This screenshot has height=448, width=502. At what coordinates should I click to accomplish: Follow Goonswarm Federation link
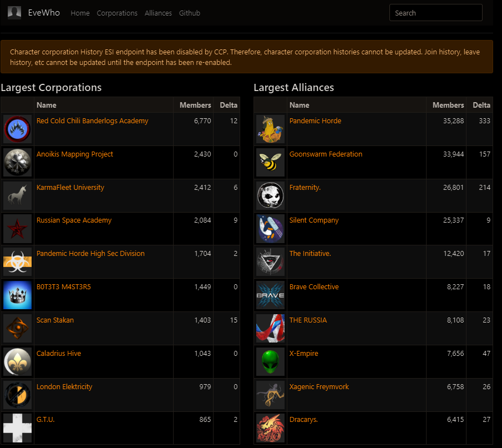[x=326, y=154]
